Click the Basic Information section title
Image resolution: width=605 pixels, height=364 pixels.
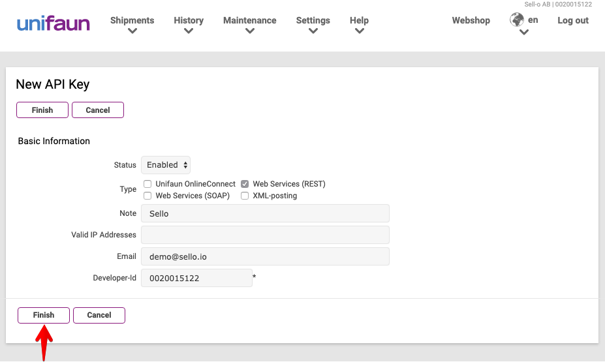click(x=54, y=141)
